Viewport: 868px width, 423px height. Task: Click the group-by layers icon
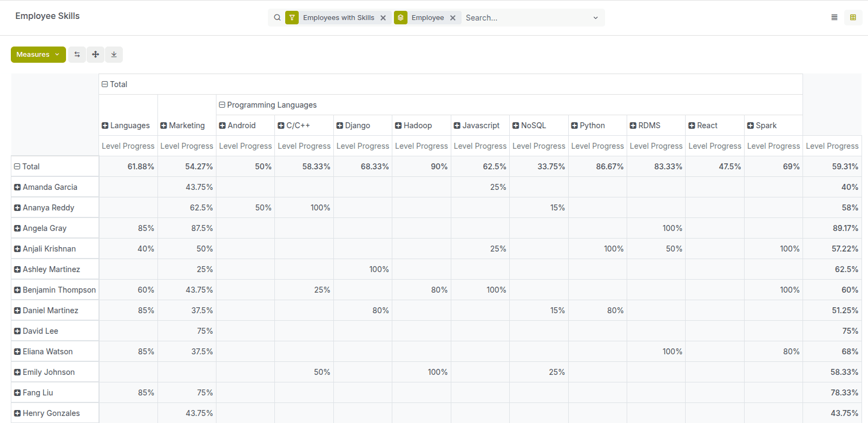point(400,18)
